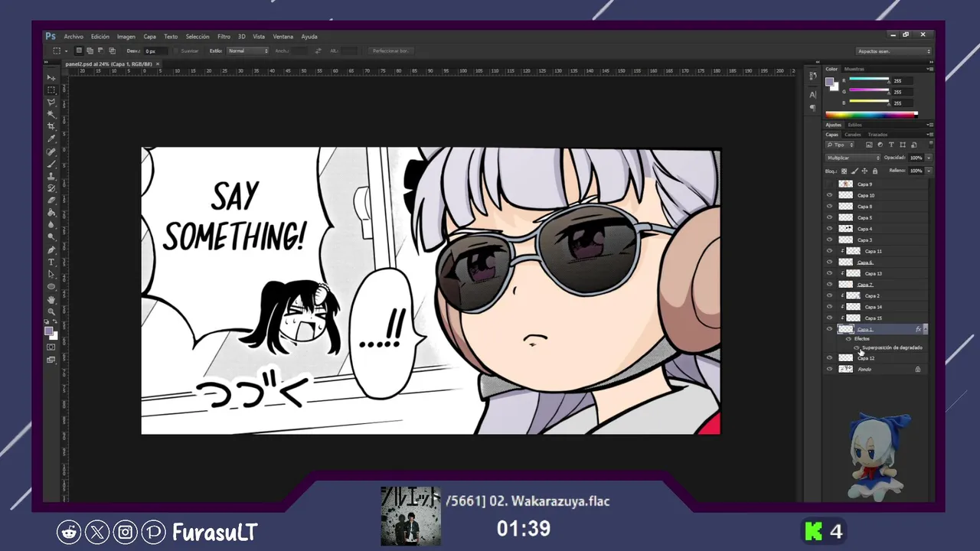The height and width of the screenshot is (551, 980).
Task: Open the Archivo menu
Action: tap(73, 36)
